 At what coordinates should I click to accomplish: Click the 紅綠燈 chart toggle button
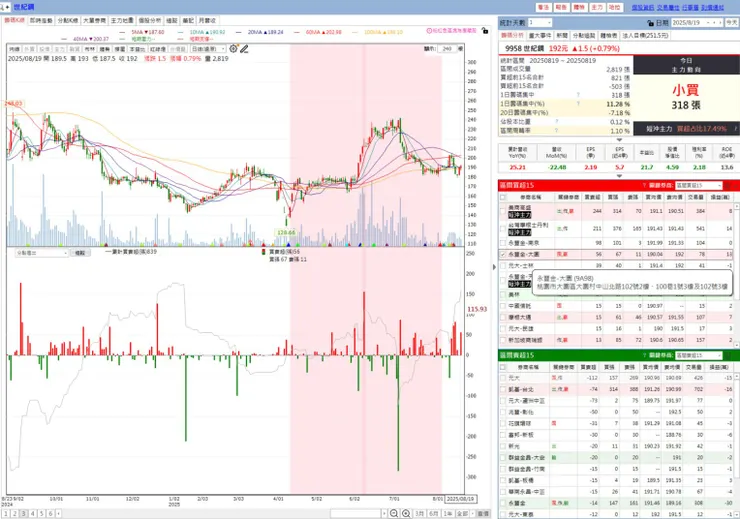(157, 49)
